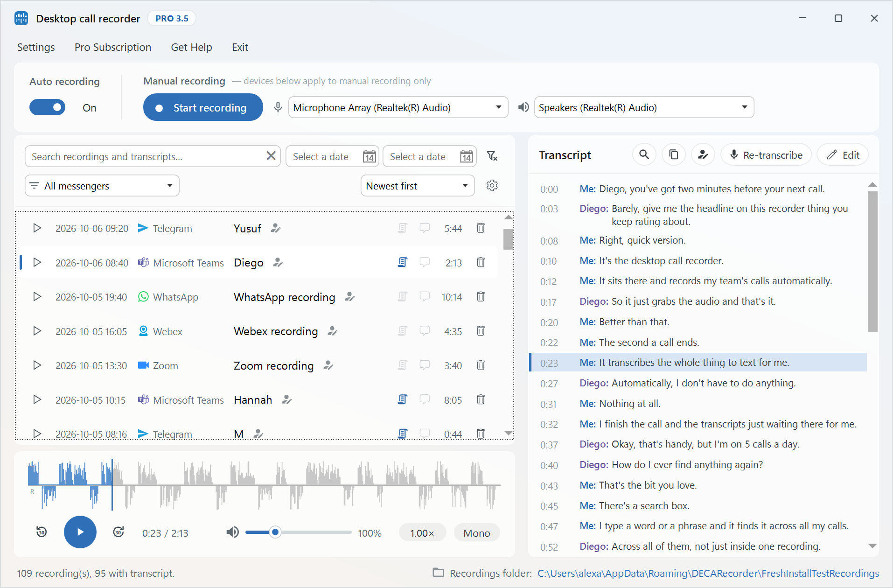Open transcript icon for Diego recording
Image resolution: width=893 pixels, height=588 pixels.
[402, 263]
